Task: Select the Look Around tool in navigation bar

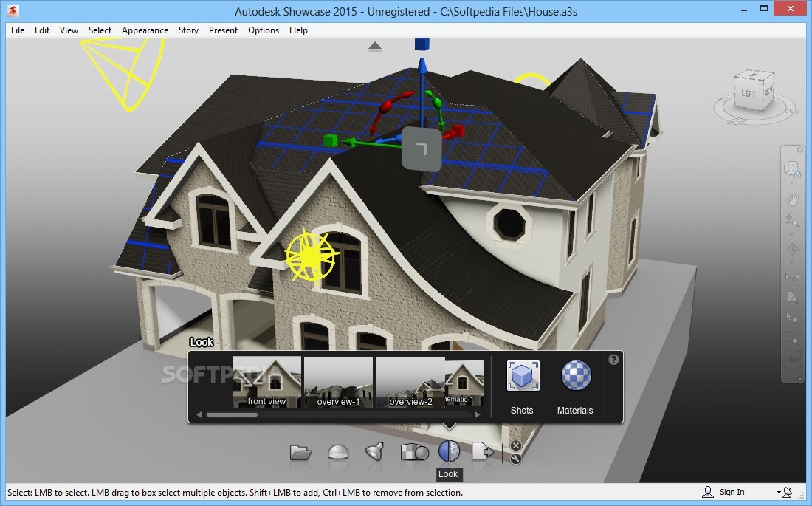Action: [792, 277]
